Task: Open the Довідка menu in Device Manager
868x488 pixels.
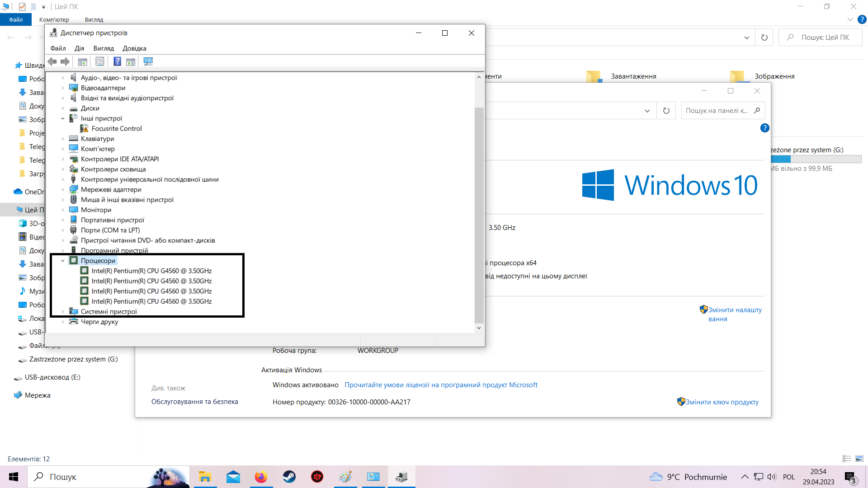Action: pos(134,48)
